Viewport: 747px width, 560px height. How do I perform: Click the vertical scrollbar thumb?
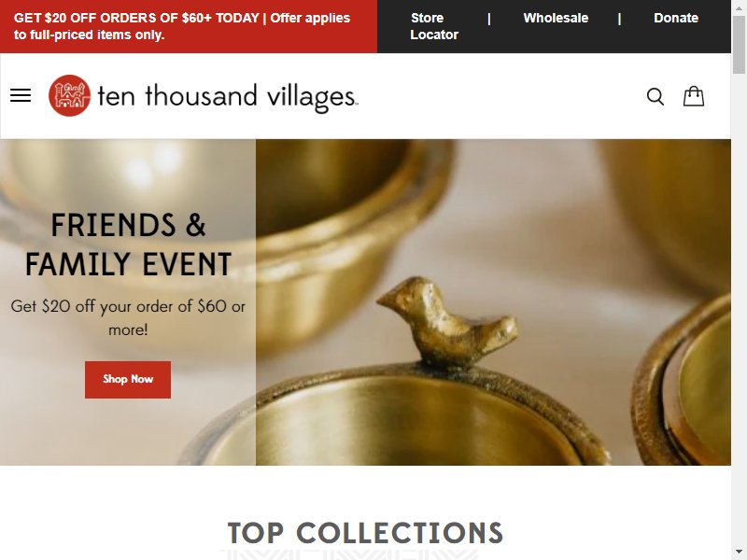click(x=739, y=45)
